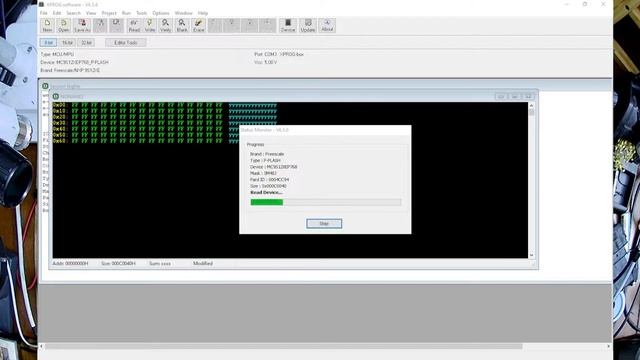Click the hex editor vertical scrollbar thumb

click(531, 112)
